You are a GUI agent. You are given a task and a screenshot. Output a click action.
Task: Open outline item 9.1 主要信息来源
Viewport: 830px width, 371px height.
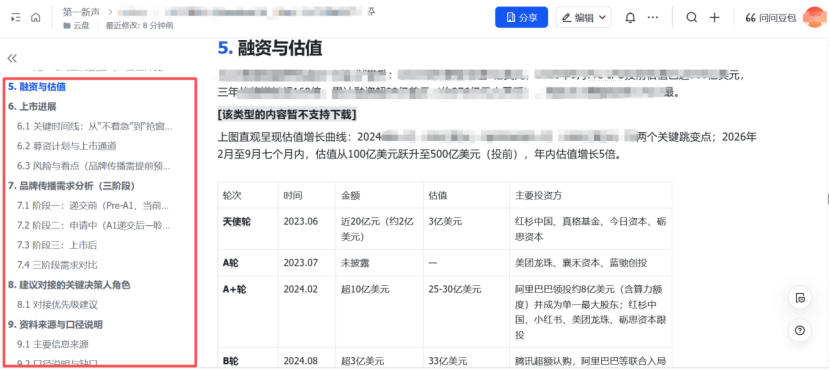tap(52, 345)
